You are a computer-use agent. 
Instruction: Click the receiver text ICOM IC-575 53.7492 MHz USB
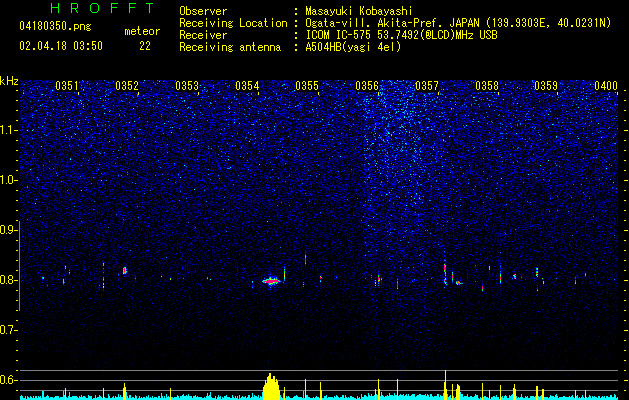401,35
